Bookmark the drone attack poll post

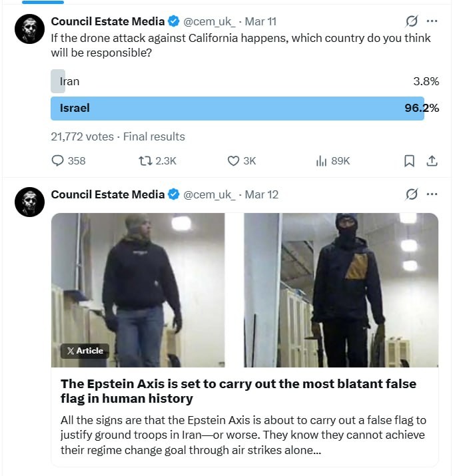click(x=410, y=160)
